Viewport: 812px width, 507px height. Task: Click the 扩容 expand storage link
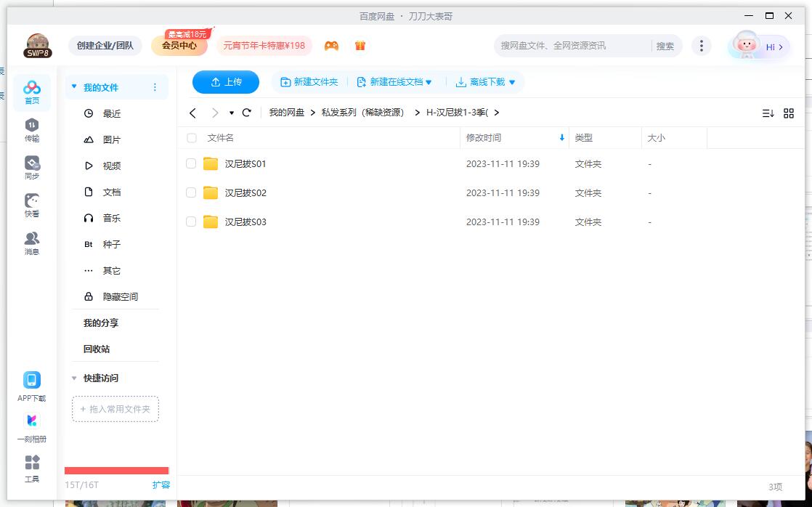coord(161,484)
